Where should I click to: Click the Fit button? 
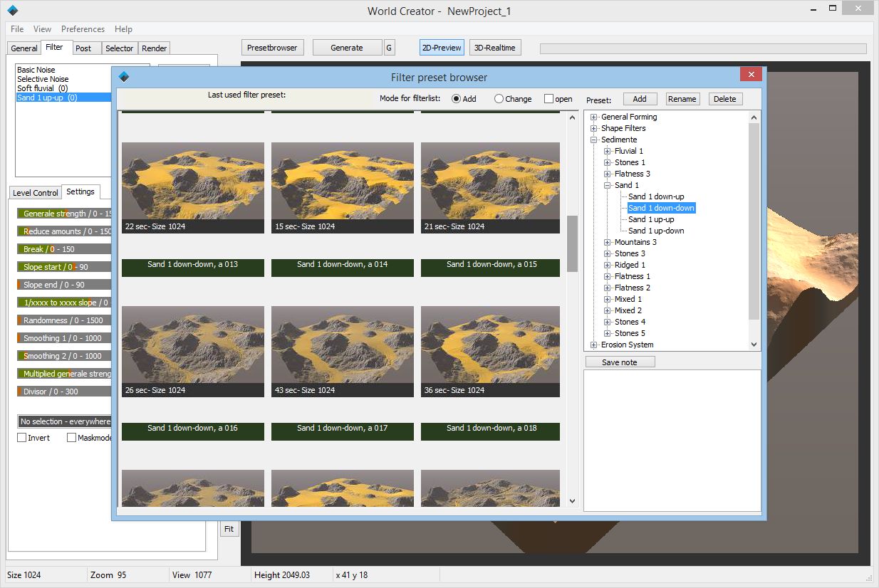[229, 529]
